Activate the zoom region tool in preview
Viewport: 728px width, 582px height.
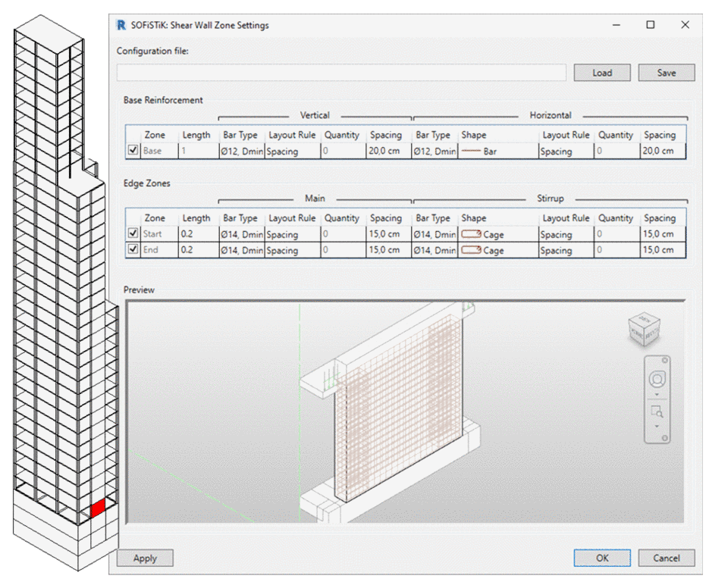(657, 411)
